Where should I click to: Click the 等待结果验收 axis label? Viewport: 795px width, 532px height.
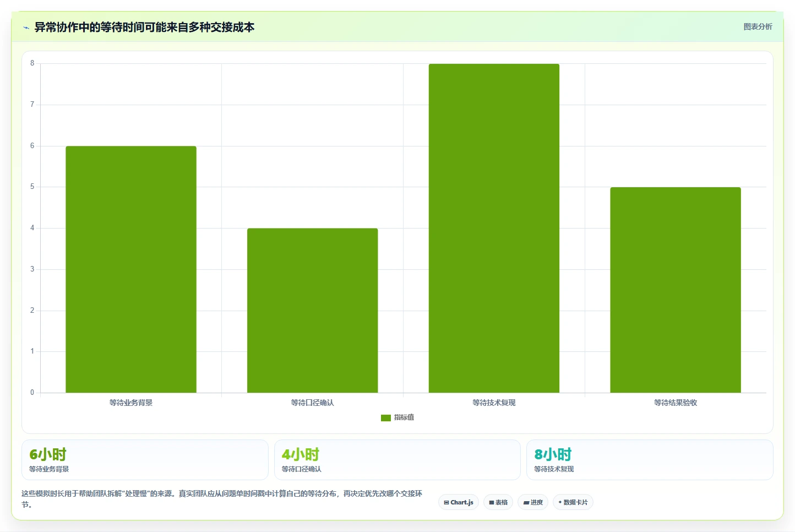point(676,403)
